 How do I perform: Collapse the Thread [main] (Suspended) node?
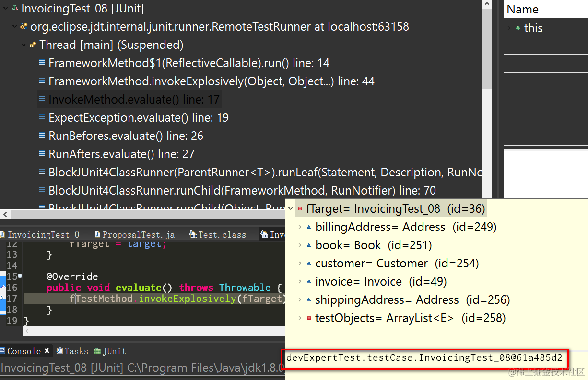(24, 45)
